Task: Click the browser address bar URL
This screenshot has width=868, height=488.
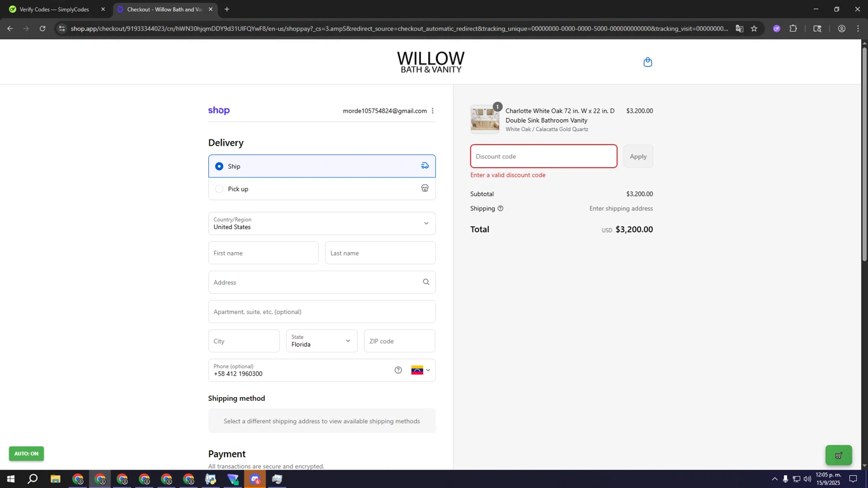Action: [x=399, y=28]
